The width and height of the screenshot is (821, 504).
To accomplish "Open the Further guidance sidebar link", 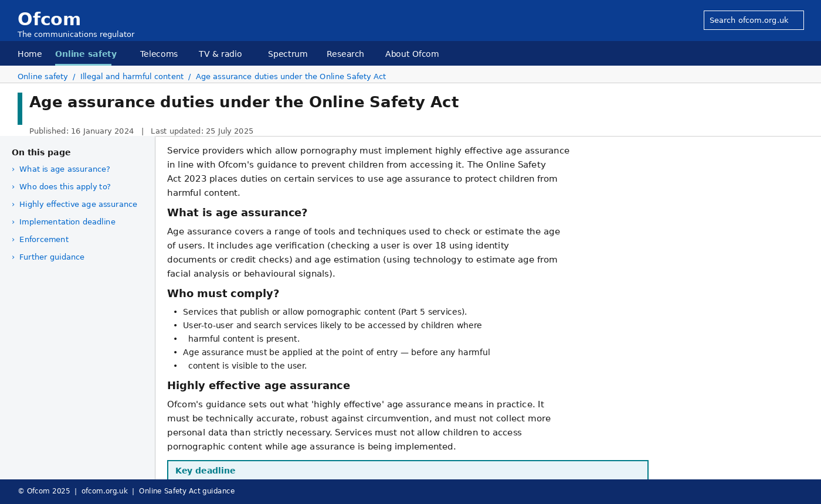I will coord(52,257).
